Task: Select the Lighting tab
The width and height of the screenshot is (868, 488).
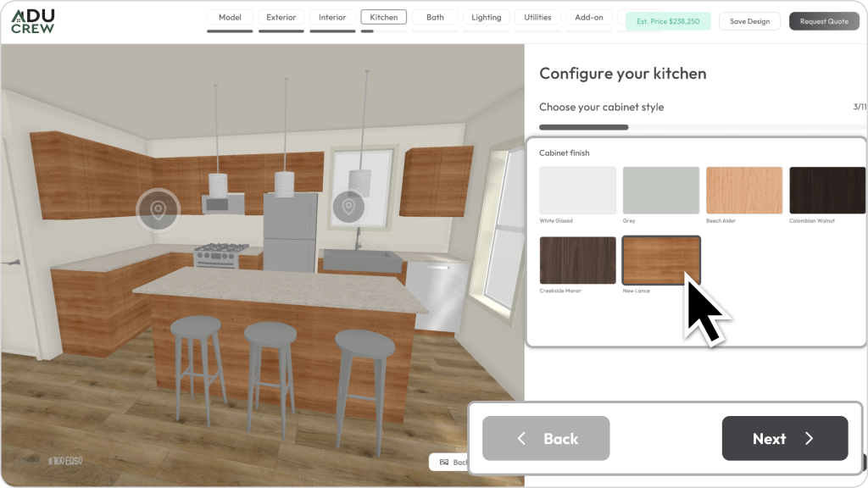Action: point(486,17)
